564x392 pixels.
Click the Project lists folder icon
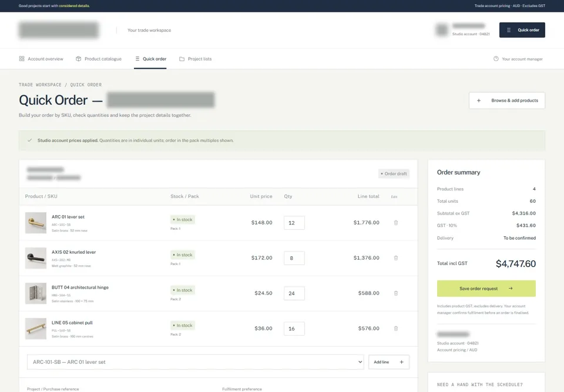[182, 59]
